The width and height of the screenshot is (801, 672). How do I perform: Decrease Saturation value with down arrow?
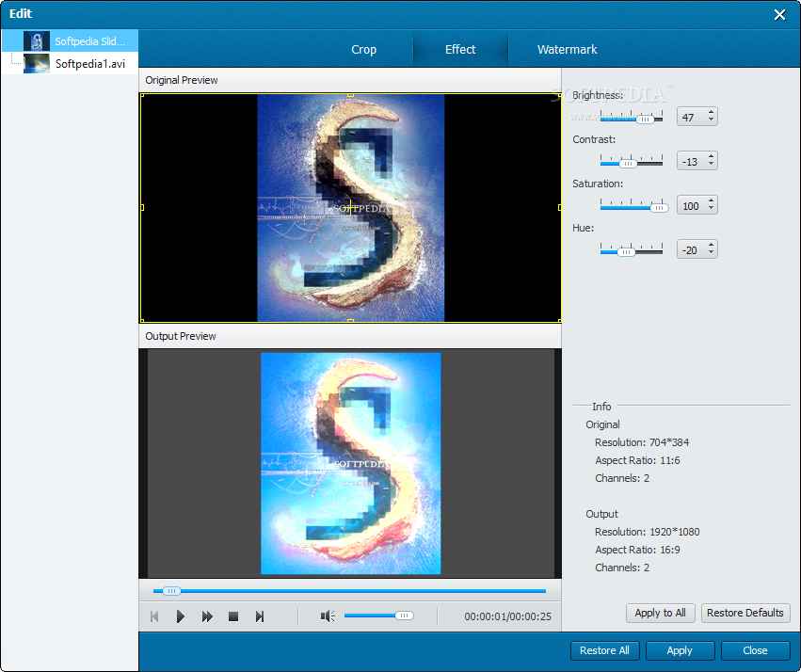(x=711, y=209)
